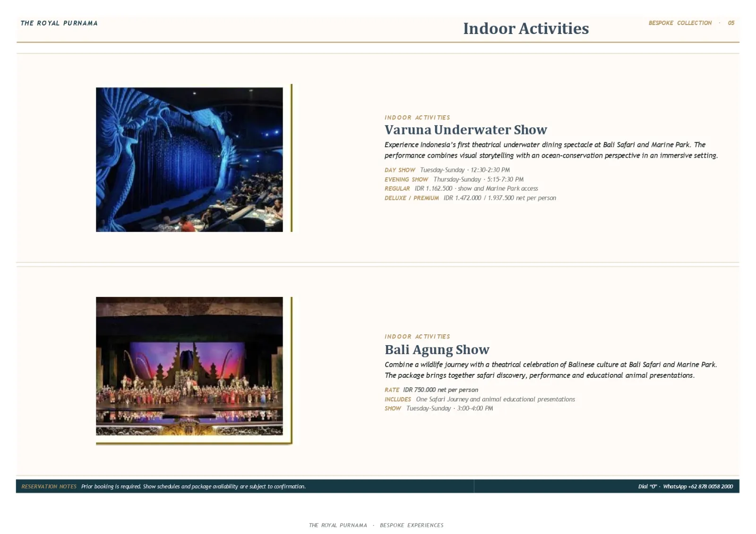Click footer 'THE ROYAL PURNAMA' text
The width and height of the screenshot is (756, 534).
tap(338, 525)
